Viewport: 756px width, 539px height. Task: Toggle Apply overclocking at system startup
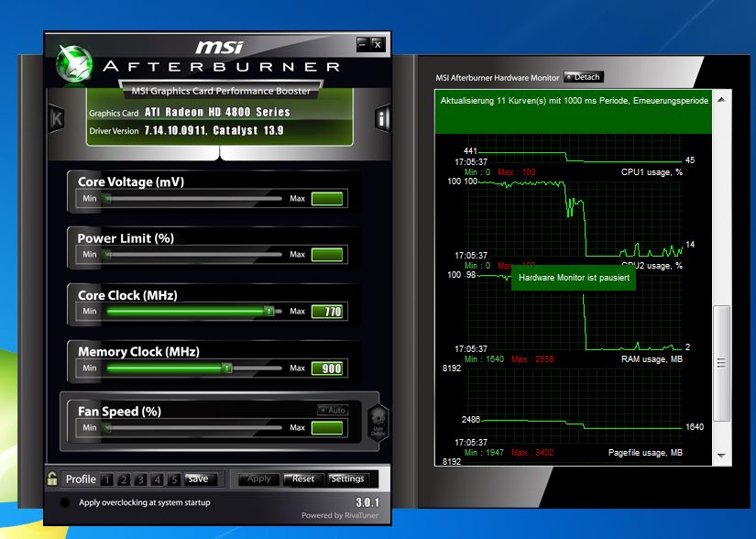coord(65,502)
